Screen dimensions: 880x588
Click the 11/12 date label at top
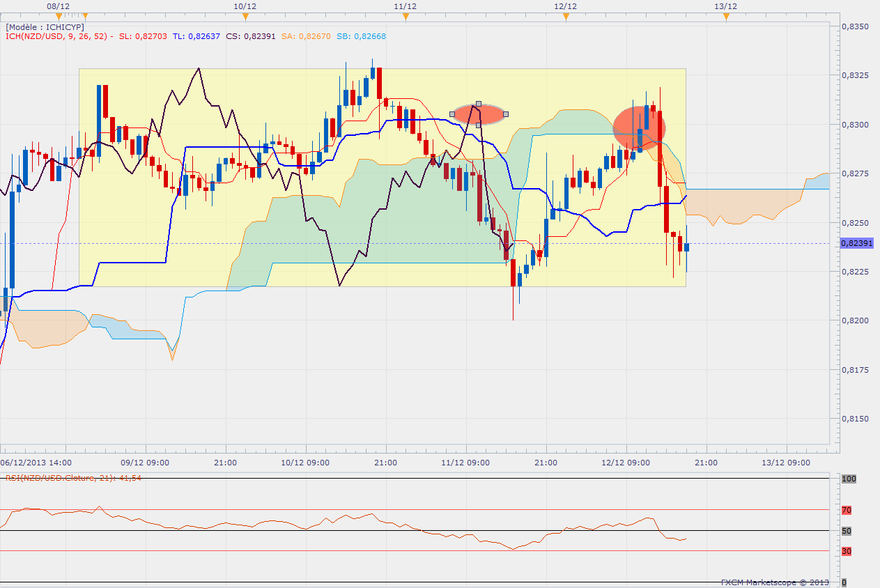pos(405,6)
